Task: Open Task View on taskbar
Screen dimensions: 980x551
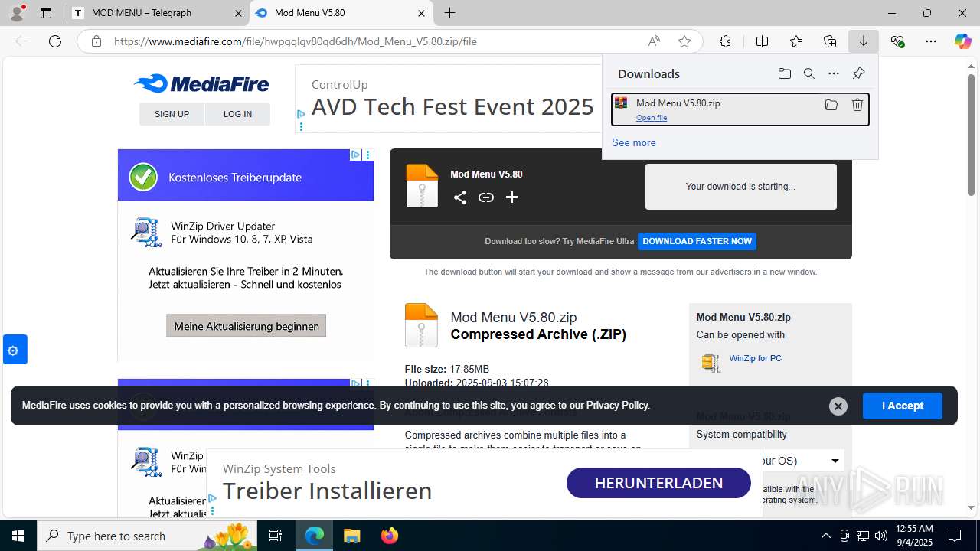Action: point(276,536)
